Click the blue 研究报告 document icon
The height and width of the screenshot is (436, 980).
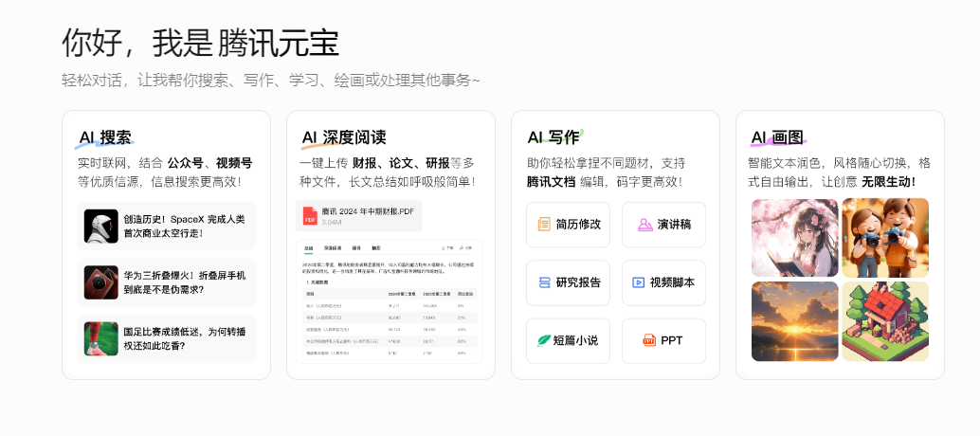pos(544,282)
